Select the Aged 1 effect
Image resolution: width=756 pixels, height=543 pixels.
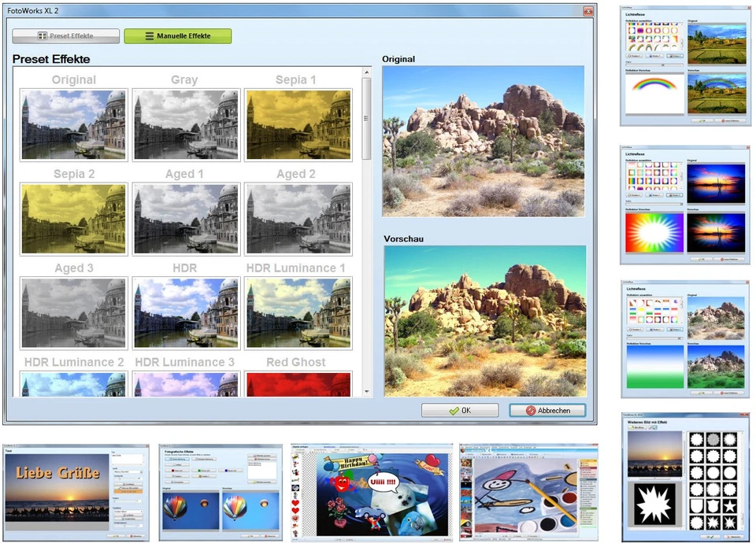(x=185, y=218)
